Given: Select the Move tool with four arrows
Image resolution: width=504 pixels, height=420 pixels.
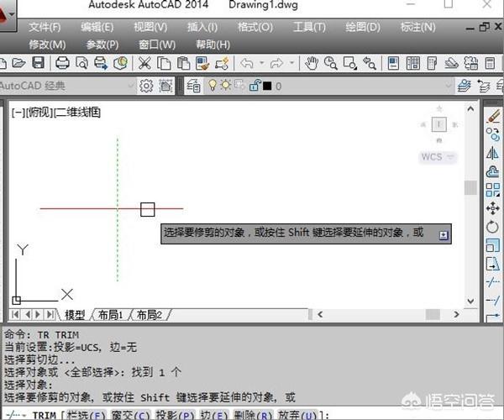Looking at the screenshot, I should (493, 208).
